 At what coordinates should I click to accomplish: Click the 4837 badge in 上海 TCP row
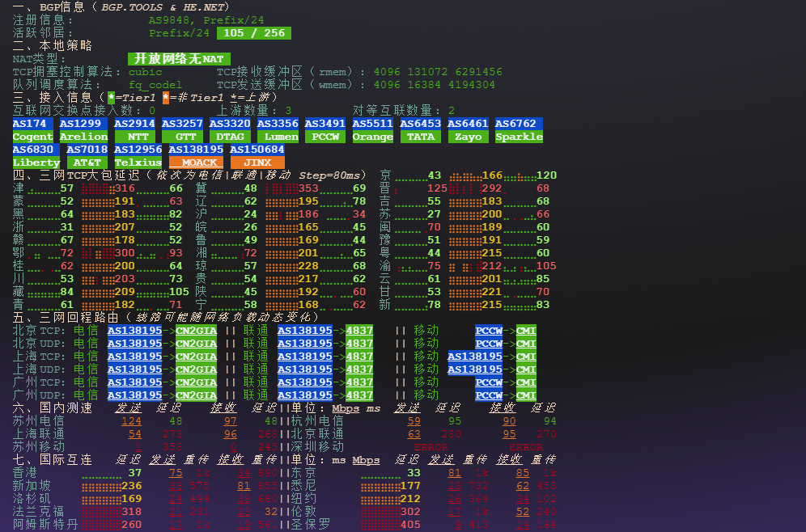click(x=359, y=357)
